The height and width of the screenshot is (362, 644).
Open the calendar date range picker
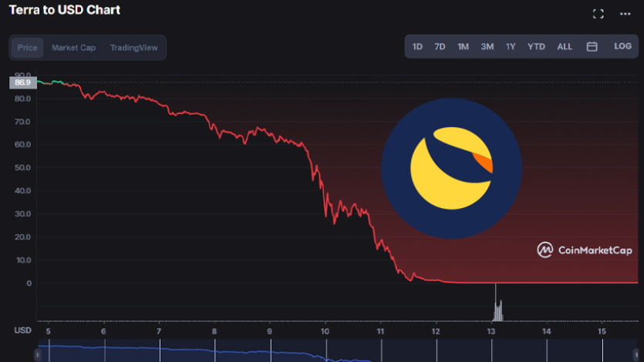(x=592, y=46)
